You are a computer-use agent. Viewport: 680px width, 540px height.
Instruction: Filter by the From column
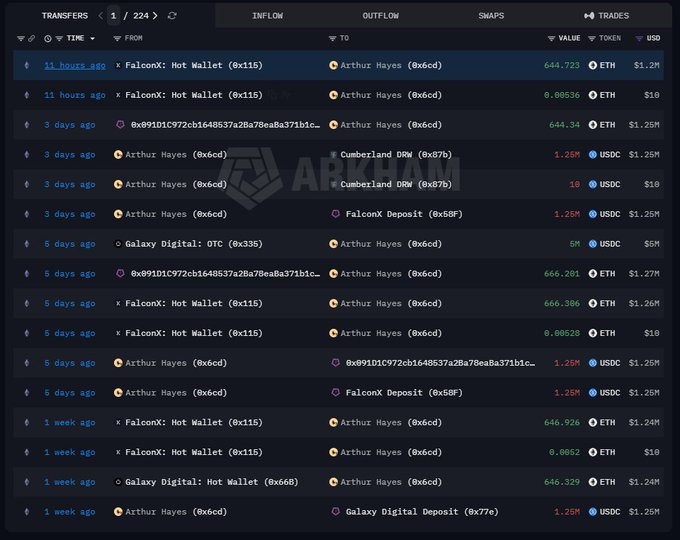117,39
